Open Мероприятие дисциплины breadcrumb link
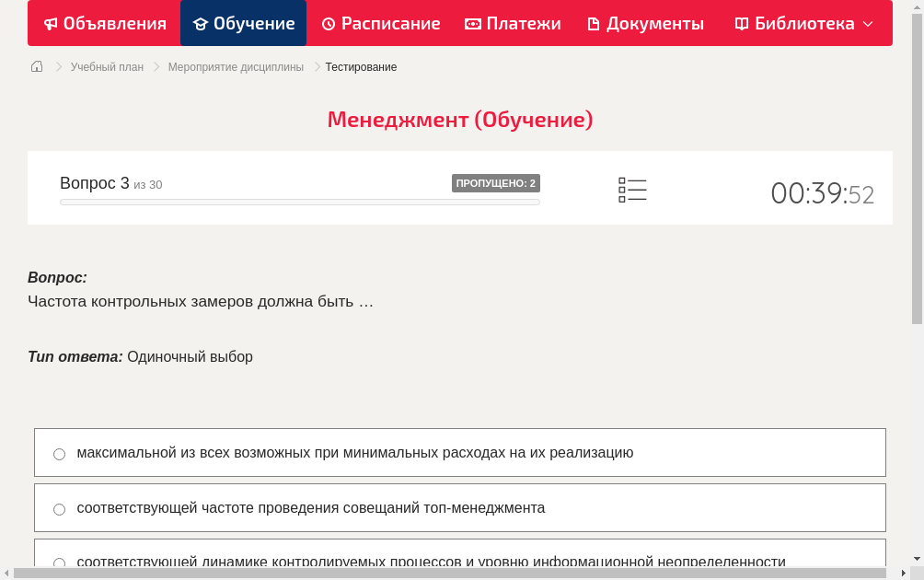This screenshot has height=580, width=924. coord(234,66)
